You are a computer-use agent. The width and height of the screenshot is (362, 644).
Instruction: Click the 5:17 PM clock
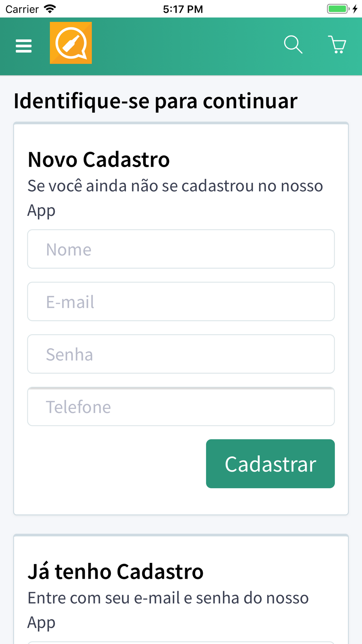pos(183,9)
